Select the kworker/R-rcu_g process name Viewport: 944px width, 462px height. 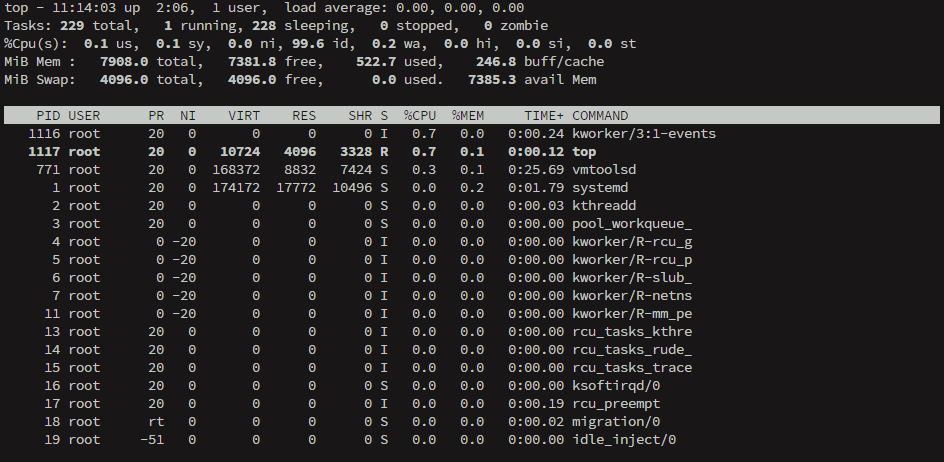[x=632, y=242]
